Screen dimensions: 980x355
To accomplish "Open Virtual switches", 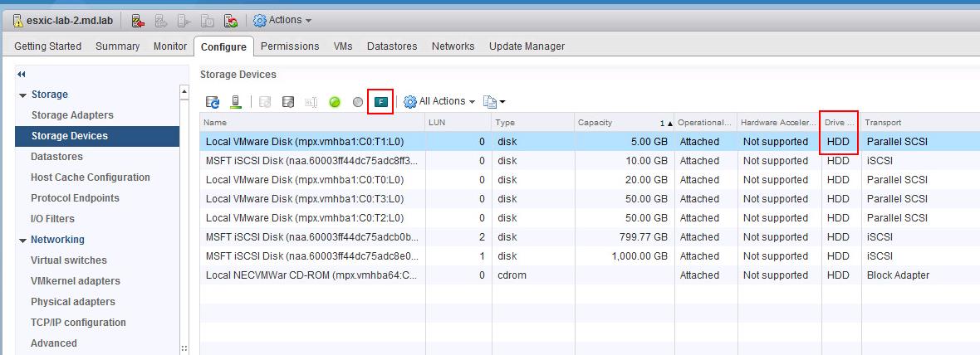I will pos(69,260).
